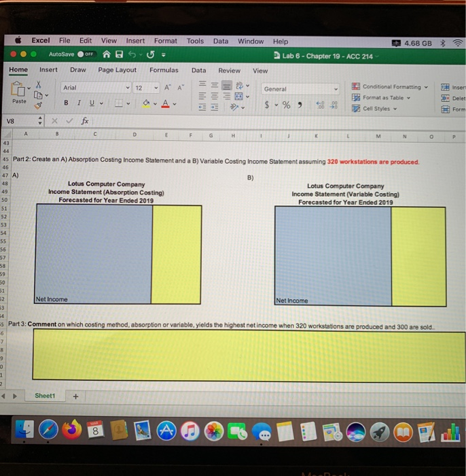Apply Percent Style format
This screenshot has width=466, height=476.
point(286,105)
